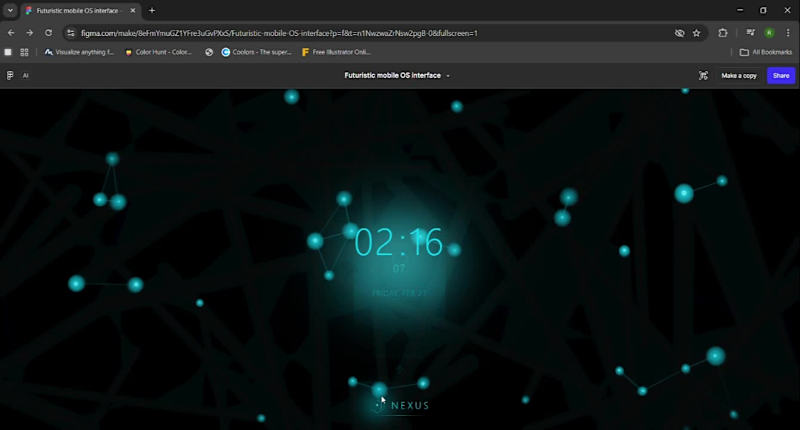Click the faded date text under clock

[400, 293]
